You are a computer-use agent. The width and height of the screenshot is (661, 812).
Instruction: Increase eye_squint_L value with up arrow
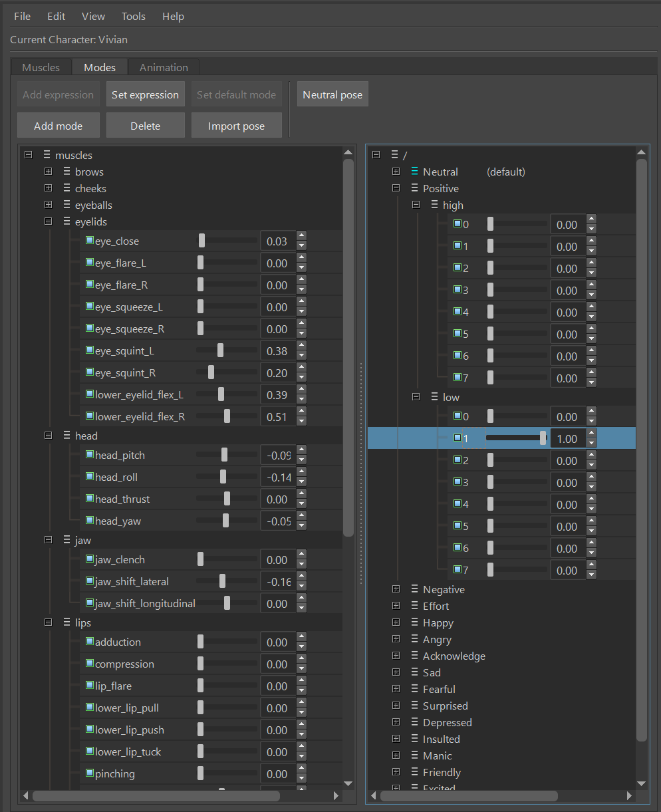pos(302,346)
